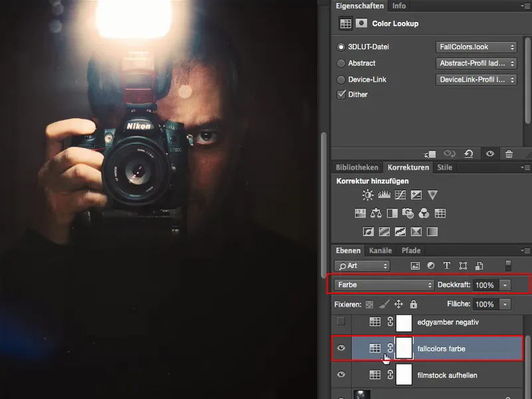
Task: Click the Deckkraft 100% value field
Action: [485, 285]
